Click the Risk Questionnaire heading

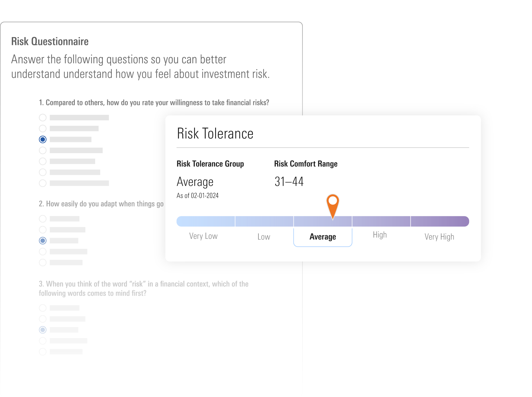50,42
